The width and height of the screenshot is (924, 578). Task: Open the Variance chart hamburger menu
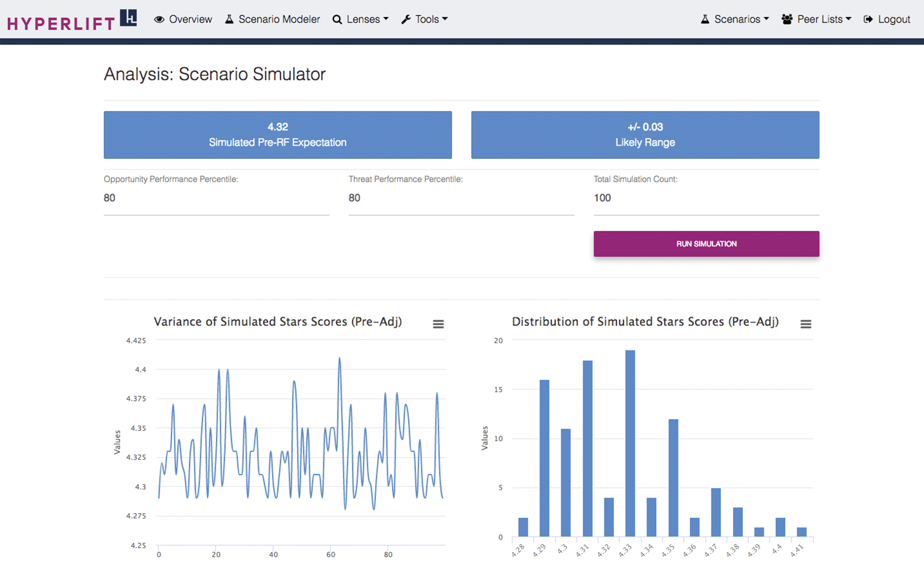(438, 324)
